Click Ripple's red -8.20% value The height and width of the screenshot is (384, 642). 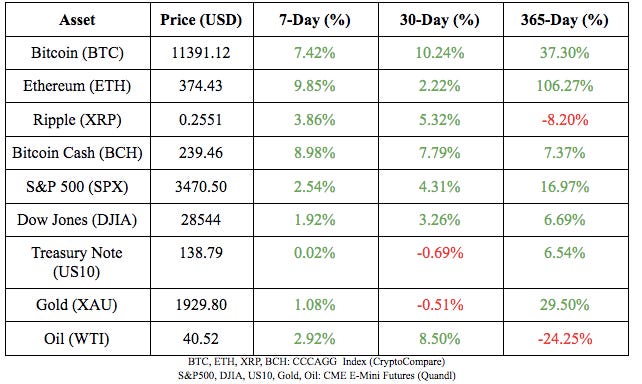coord(565,120)
